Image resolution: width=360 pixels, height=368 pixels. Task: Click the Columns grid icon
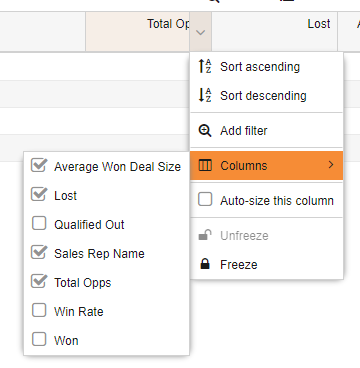205,165
